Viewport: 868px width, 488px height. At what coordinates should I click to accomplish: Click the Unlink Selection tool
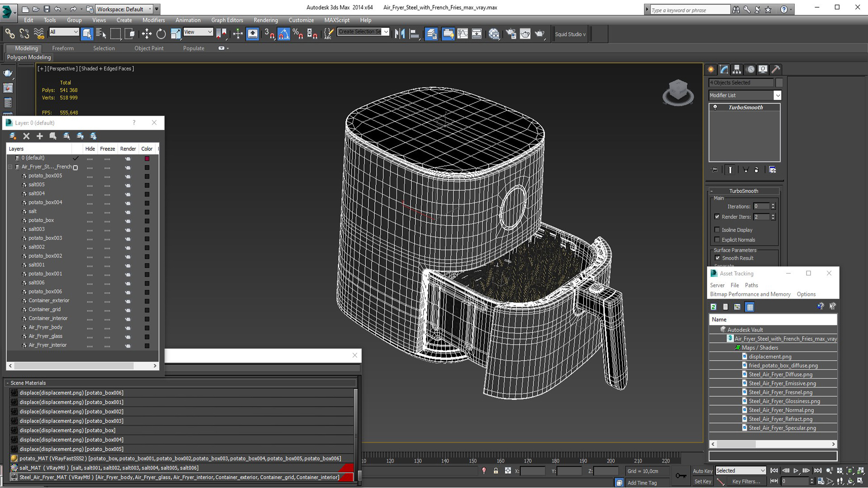(x=24, y=33)
